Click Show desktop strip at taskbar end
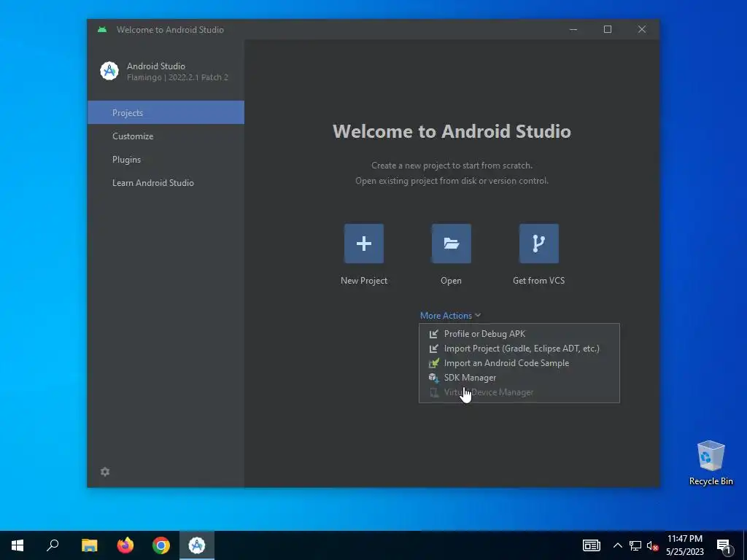The width and height of the screenshot is (747, 560). [745, 545]
